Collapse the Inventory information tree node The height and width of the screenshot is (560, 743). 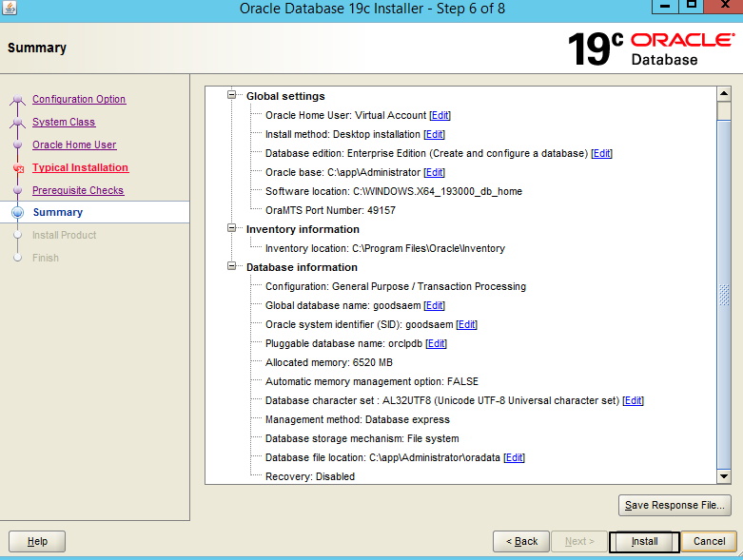232,228
